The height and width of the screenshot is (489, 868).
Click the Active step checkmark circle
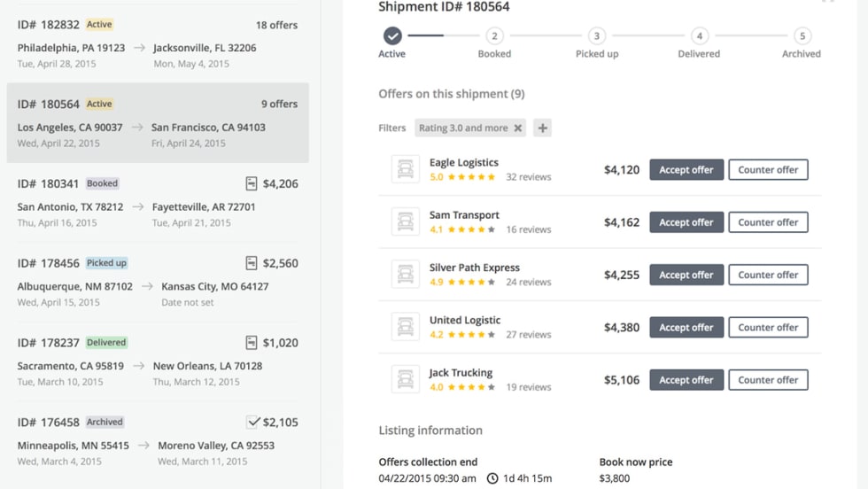click(x=392, y=36)
